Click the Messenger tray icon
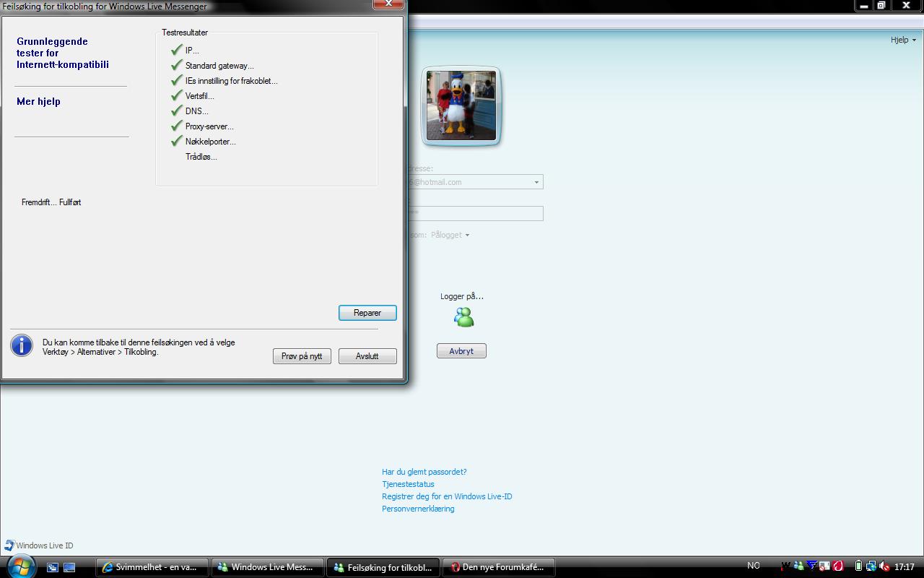924x578 pixels. click(x=798, y=566)
